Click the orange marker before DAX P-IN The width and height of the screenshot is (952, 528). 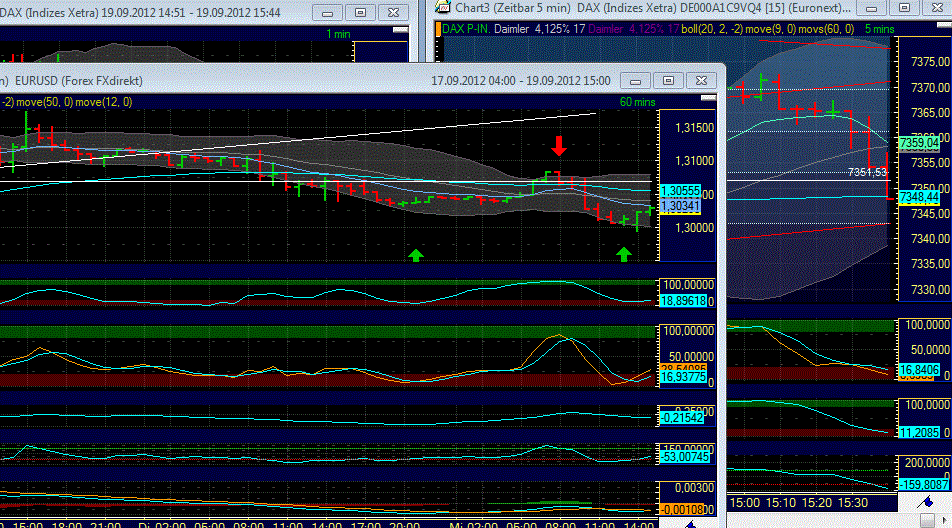(438, 29)
